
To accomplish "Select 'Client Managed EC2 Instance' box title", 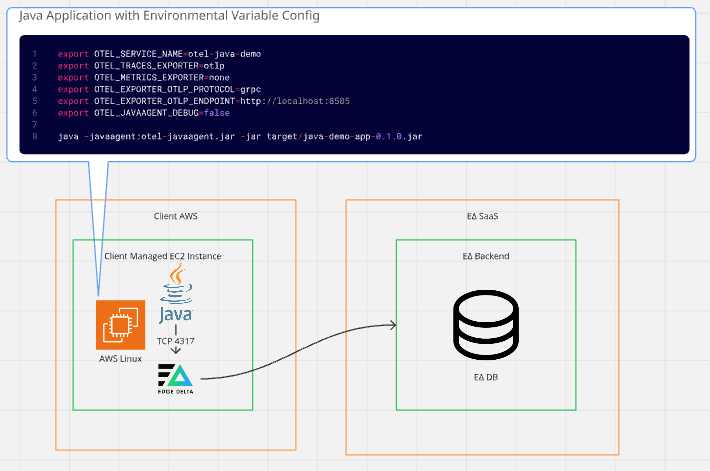I will [x=163, y=256].
